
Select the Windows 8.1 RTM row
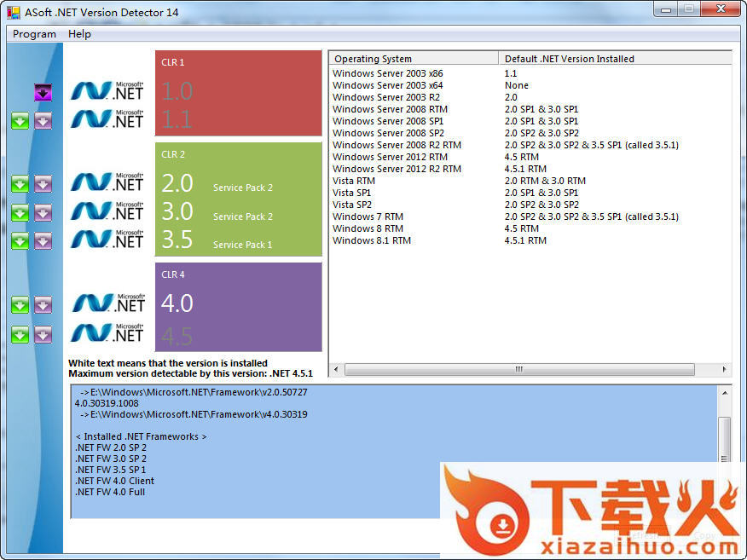point(530,240)
